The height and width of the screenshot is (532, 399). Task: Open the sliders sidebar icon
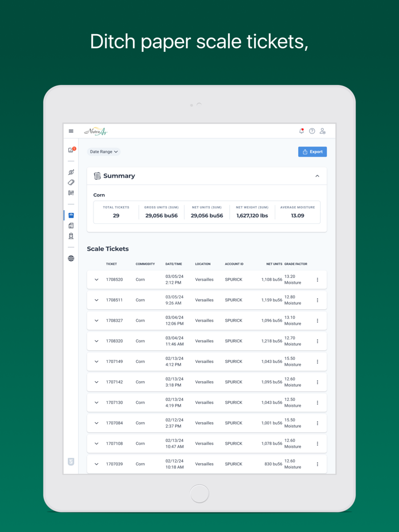click(x=71, y=193)
